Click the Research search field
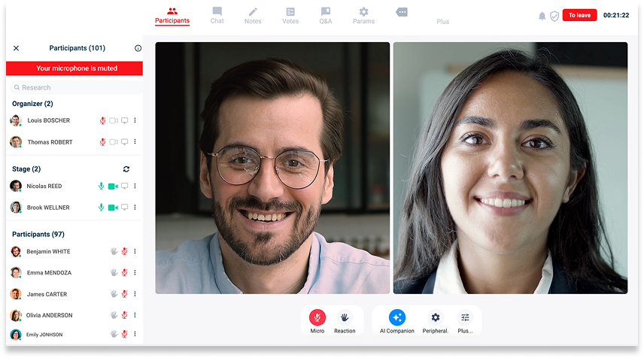 point(74,87)
